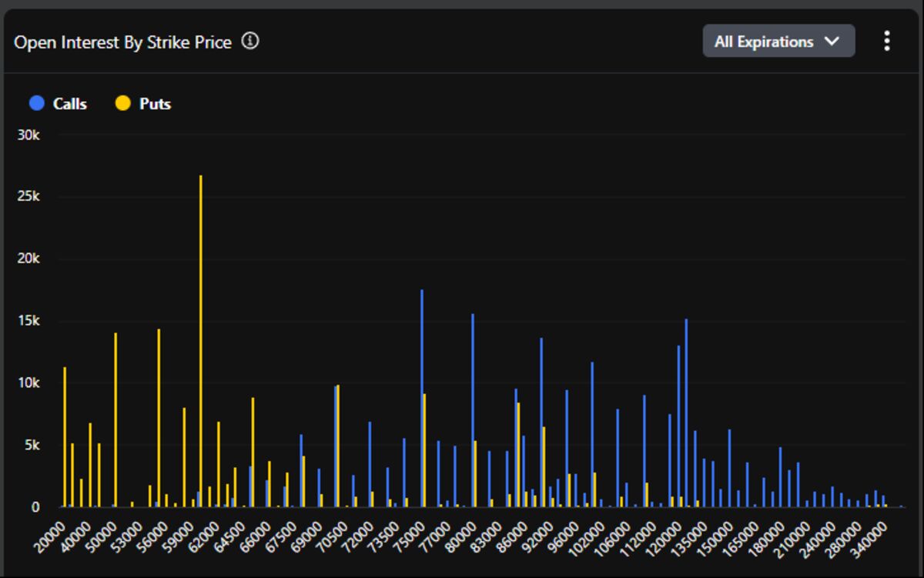The width and height of the screenshot is (924, 578).
Task: Click the yellow put bar at 20000 strike
Action: [x=65, y=439]
